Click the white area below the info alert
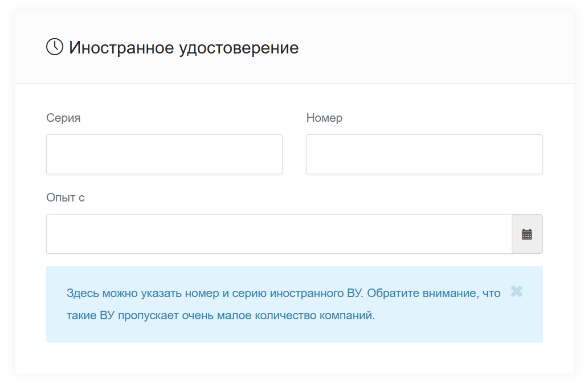588x383 pixels. pyautogui.click(x=294, y=358)
